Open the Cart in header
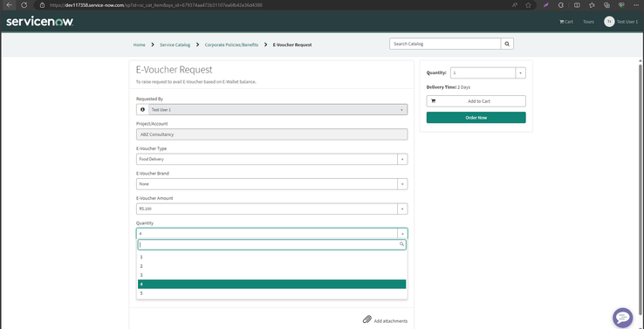Screen dimensions: 644x329 566,22
